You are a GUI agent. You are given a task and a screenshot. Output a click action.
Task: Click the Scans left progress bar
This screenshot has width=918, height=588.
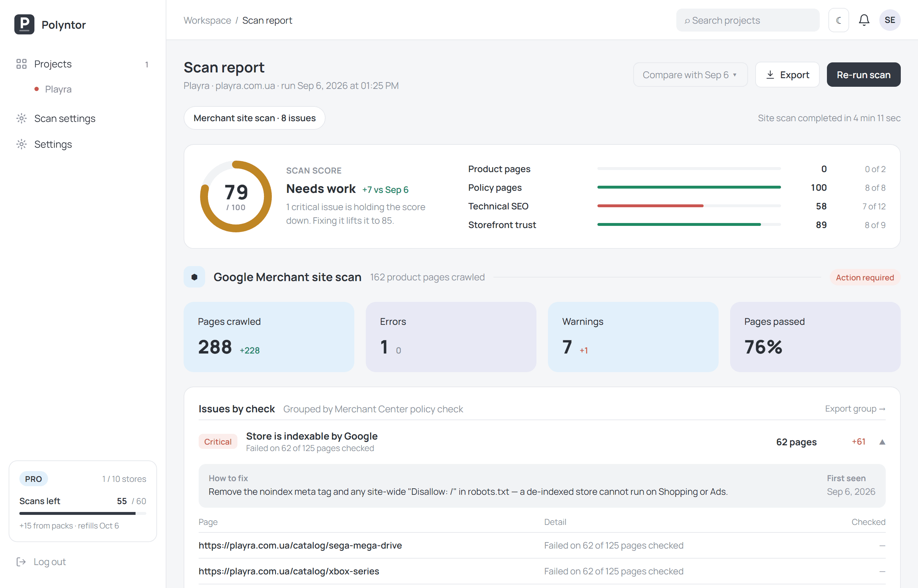pyautogui.click(x=82, y=513)
